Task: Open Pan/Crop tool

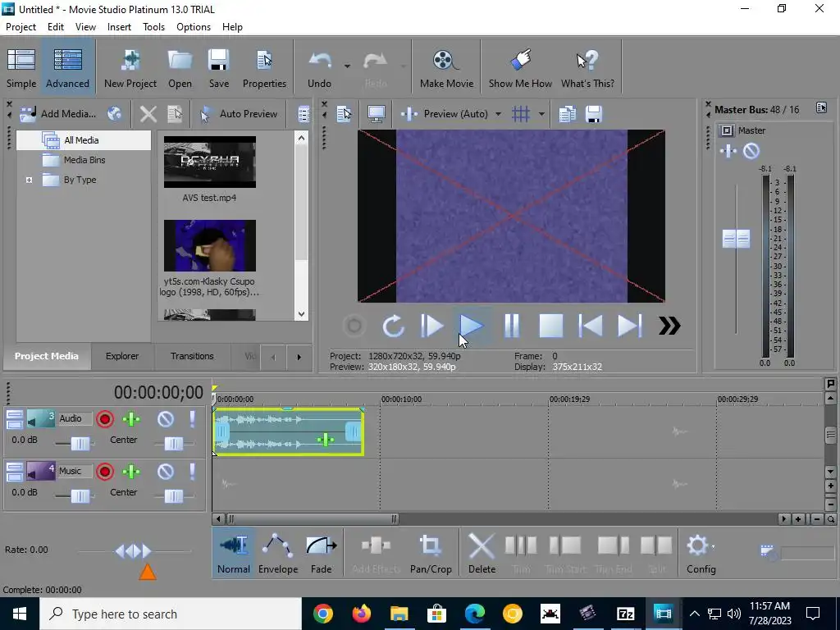Action: (x=431, y=553)
